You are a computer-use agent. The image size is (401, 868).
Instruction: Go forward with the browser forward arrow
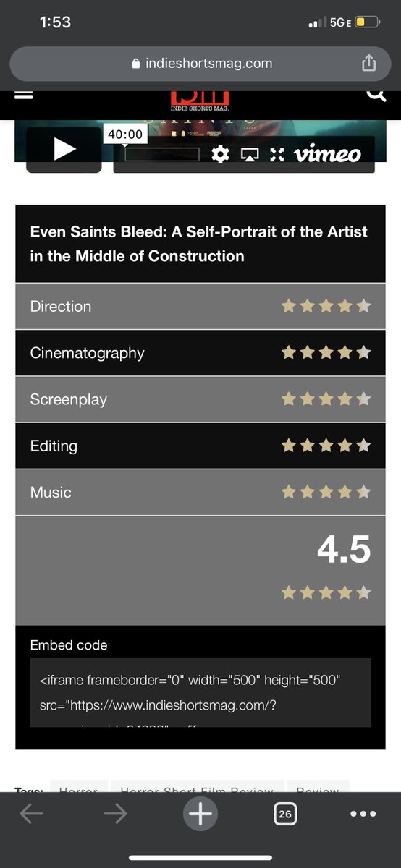(115, 814)
